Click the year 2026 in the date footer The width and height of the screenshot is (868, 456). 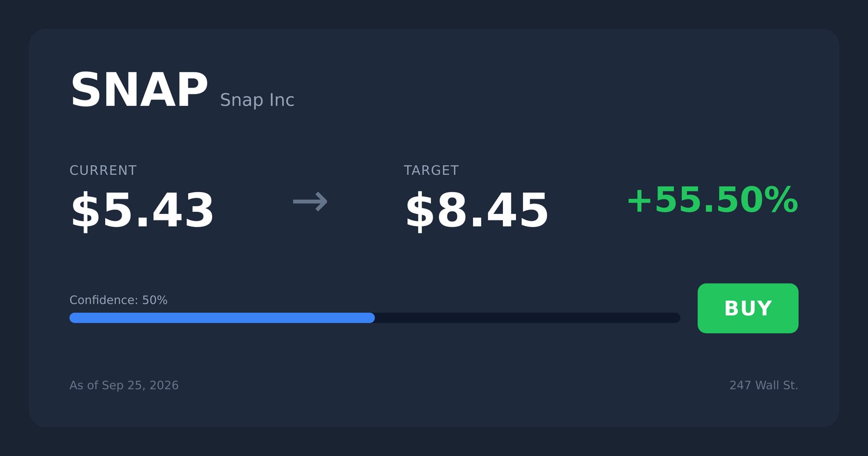point(164,385)
